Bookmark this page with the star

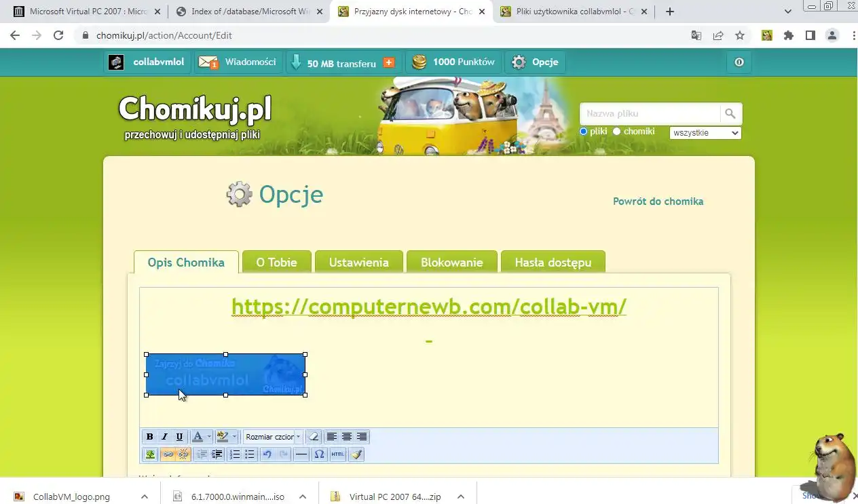pyautogui.click(x=740, y=35)
